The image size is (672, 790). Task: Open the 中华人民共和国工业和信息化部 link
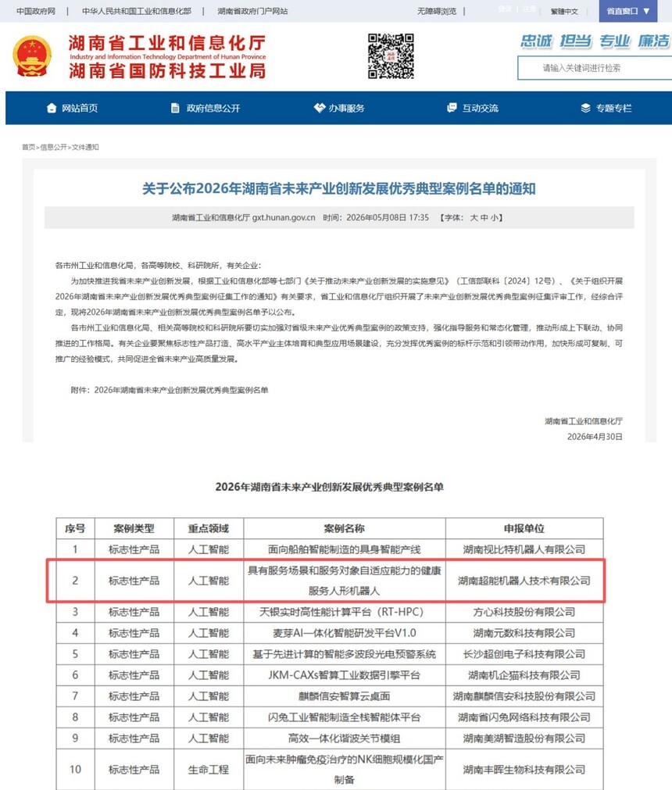point(137,11)
